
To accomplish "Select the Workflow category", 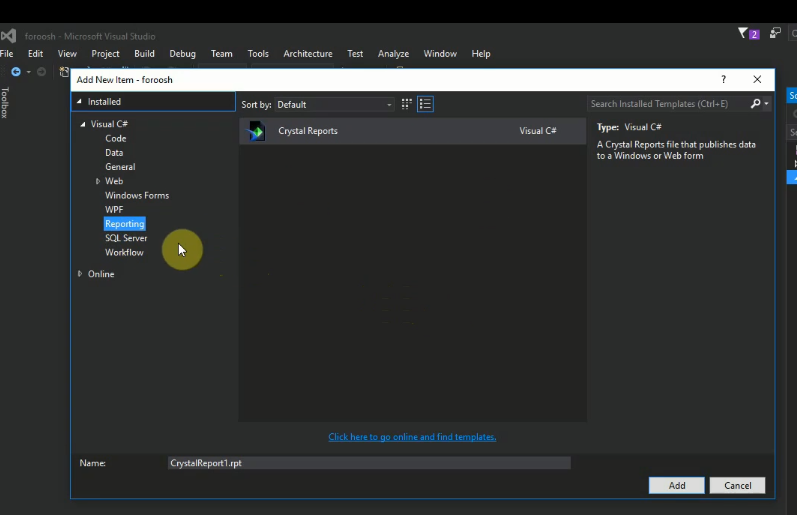I will tap(124, 252).
